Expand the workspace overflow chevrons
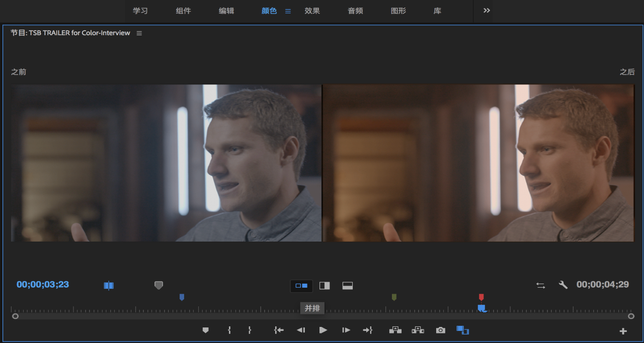The width and height of the screenshot is (644, 343). pyautogui.click(x=487, y=11)
